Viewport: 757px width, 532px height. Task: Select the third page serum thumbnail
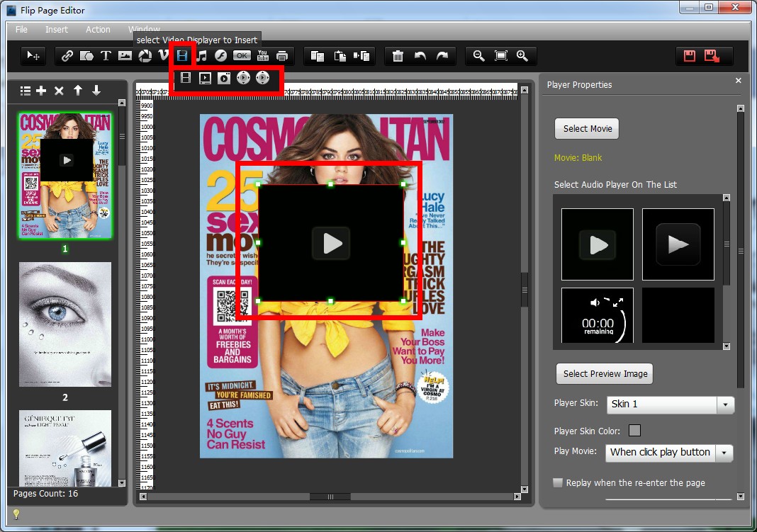(65, 448)
